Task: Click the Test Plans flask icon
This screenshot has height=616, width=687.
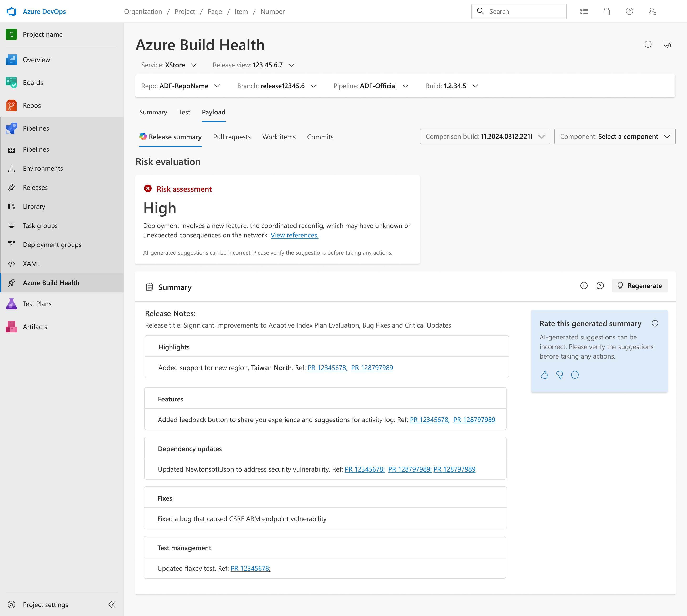Action: tap(11, 304)
